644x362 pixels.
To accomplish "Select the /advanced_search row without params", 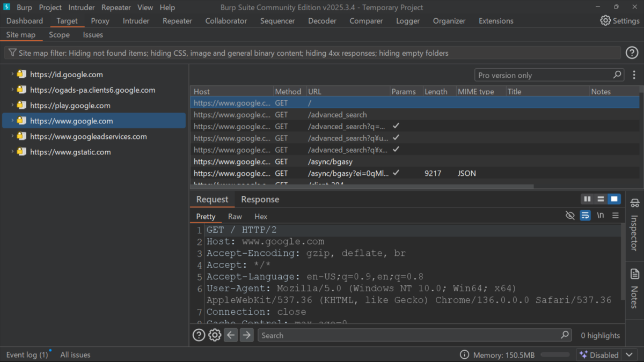I will tap(414, 114).
